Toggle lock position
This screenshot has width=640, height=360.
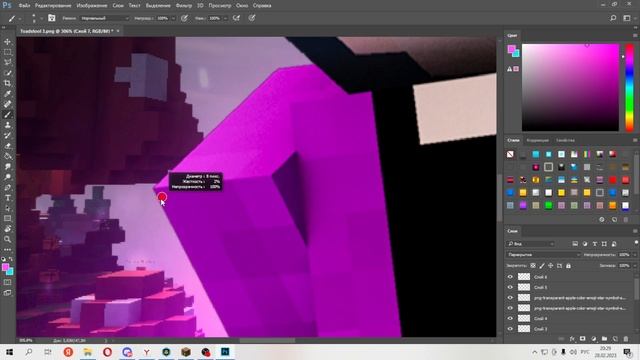point(551,266)
